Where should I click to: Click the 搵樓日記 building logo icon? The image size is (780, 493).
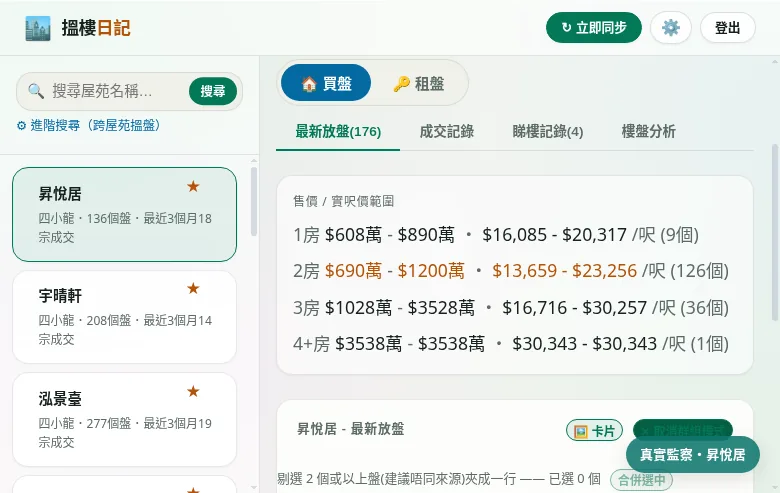pyautogui.click(x=38, y=28)
